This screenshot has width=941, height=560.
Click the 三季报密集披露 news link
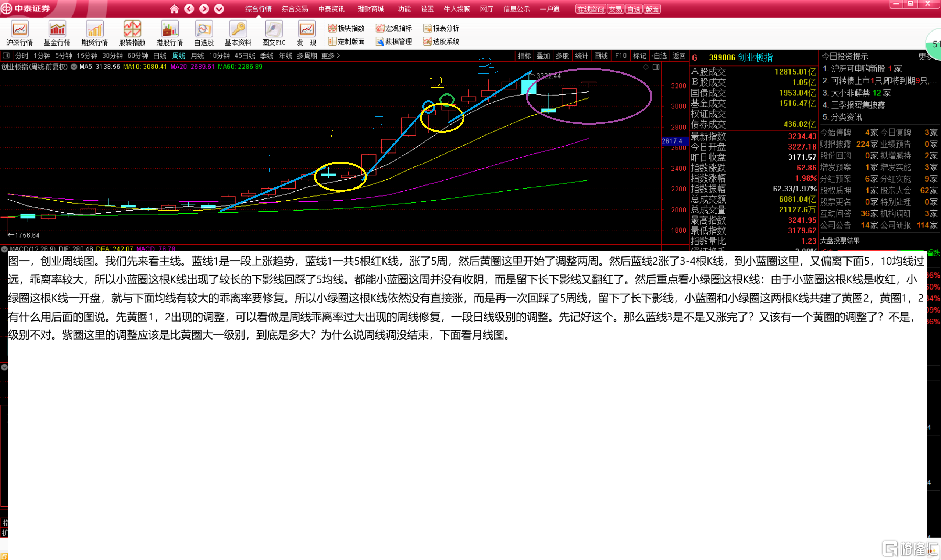(858, 105)
